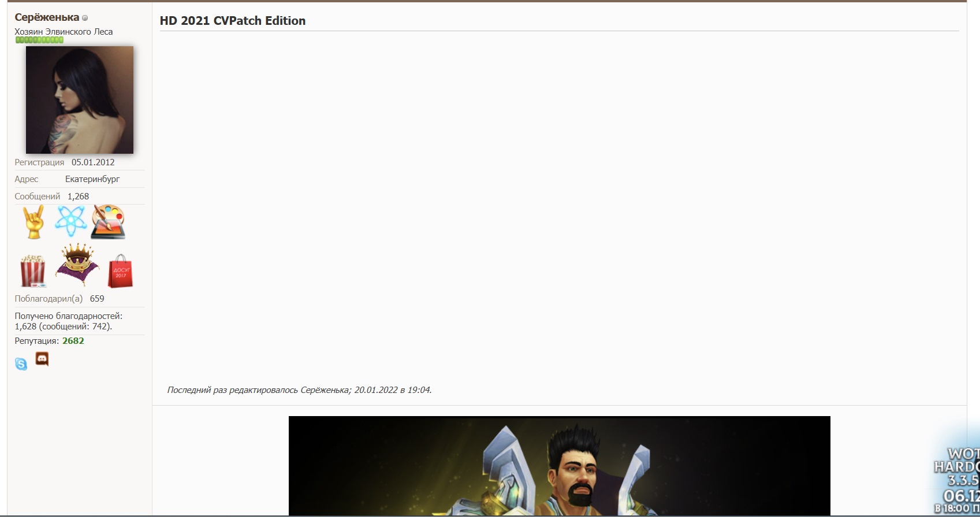Click the Skype contact icon
980x523 pixels.
[x=21, y=363]
